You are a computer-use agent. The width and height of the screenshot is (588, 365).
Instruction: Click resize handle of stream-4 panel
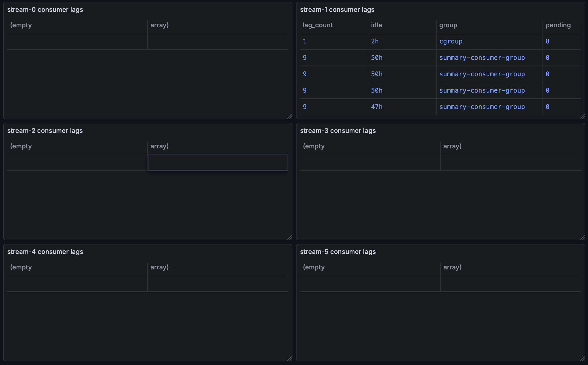point(290,359)
